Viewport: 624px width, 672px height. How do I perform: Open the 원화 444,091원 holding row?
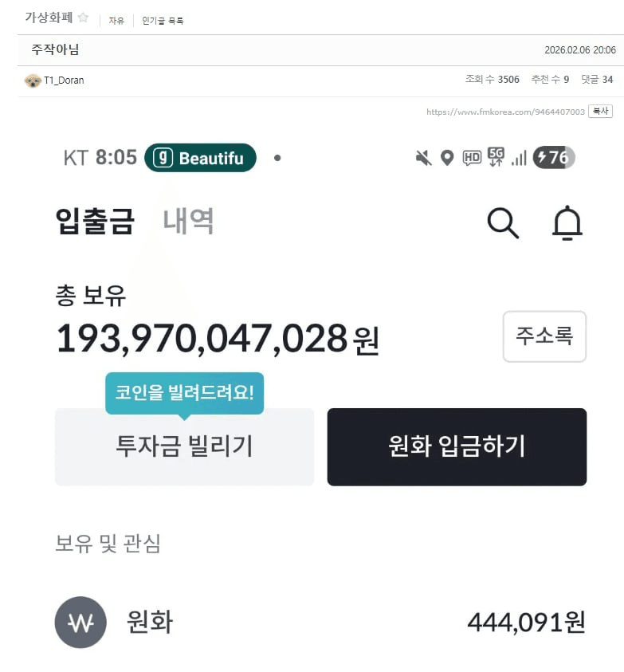(x=319, y=623)
